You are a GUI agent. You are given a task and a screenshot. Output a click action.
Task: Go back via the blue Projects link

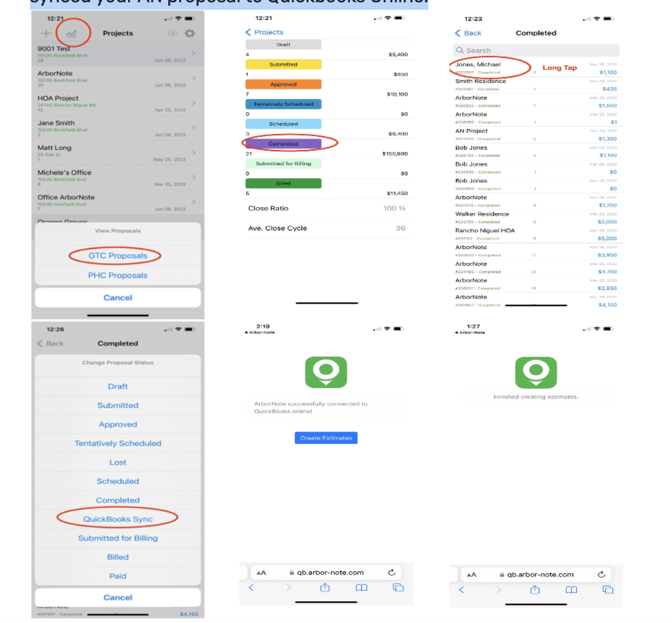point(264,32)
